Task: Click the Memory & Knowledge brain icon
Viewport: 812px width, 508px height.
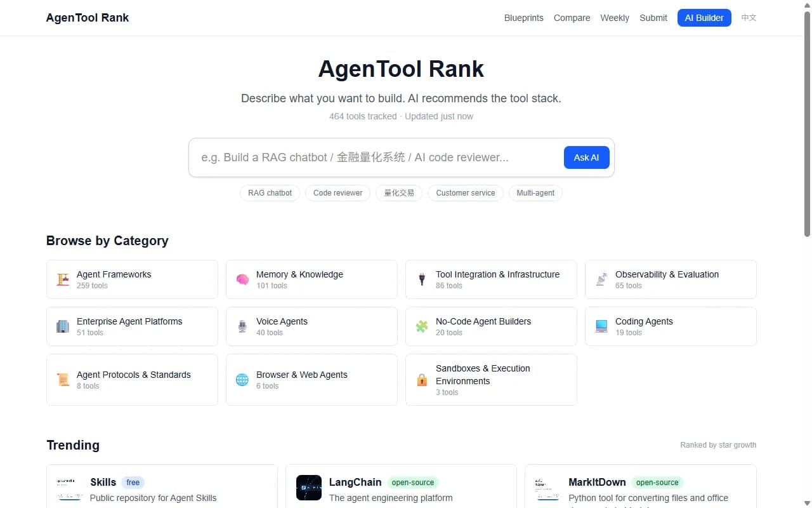Action: click(x=242, y=279)
